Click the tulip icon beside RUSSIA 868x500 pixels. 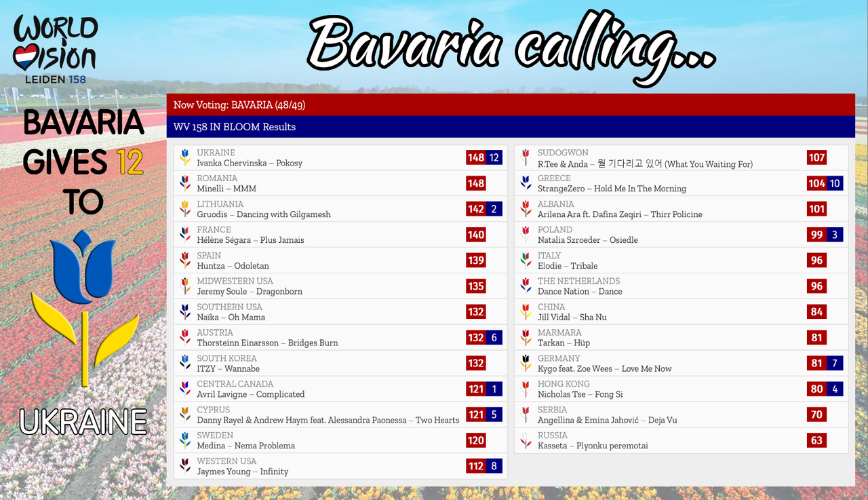pyautogui.click(x=526, y=440)
